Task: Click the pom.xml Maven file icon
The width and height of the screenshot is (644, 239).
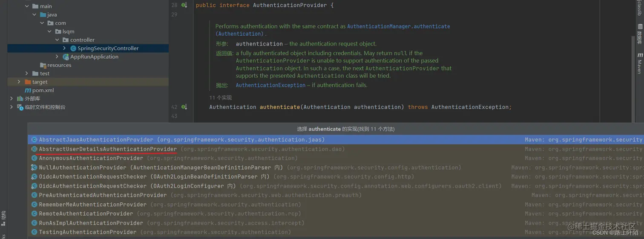Action: [x=28, y=90]
